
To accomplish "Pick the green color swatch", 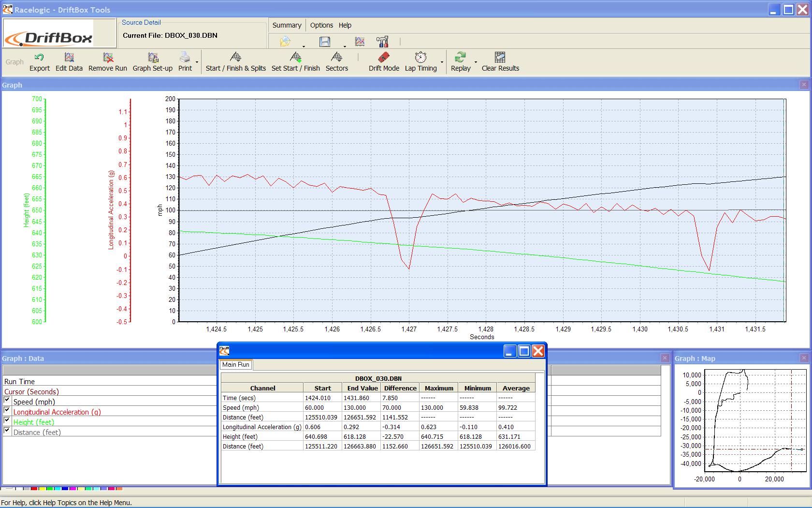I will [x=50, y=489].
